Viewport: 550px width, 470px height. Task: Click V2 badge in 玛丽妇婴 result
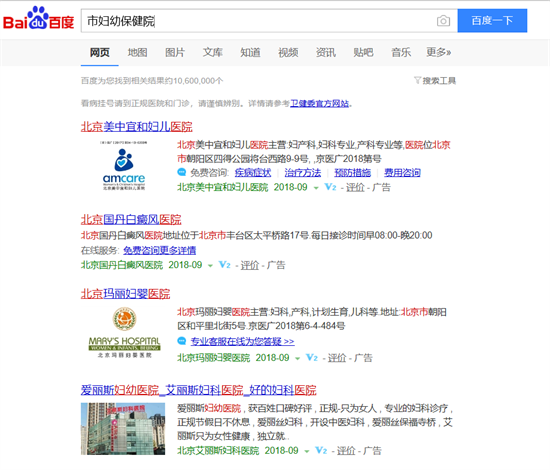click(312, 357)
